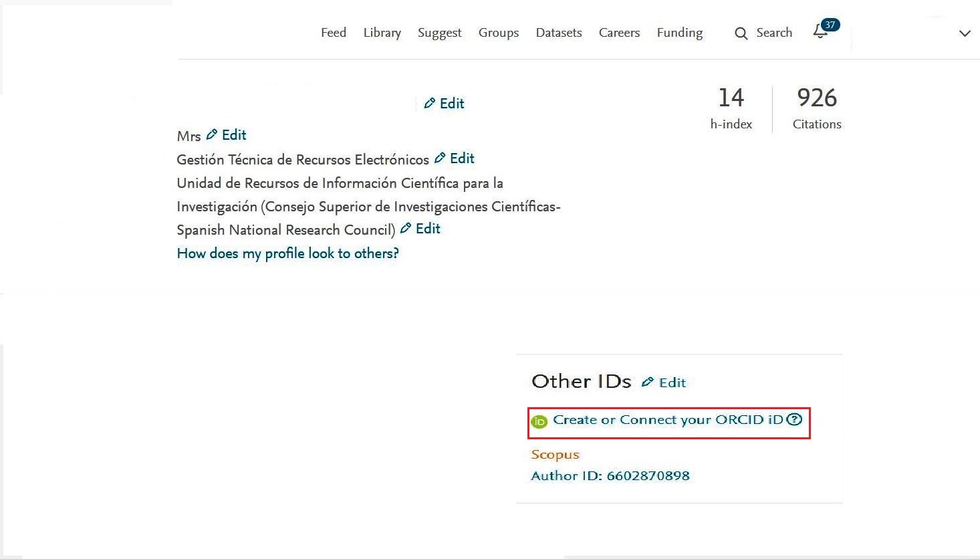Select Careers in the top navigation
The height and width of the screenshot is (559, 980).
[x=619, y=33]
